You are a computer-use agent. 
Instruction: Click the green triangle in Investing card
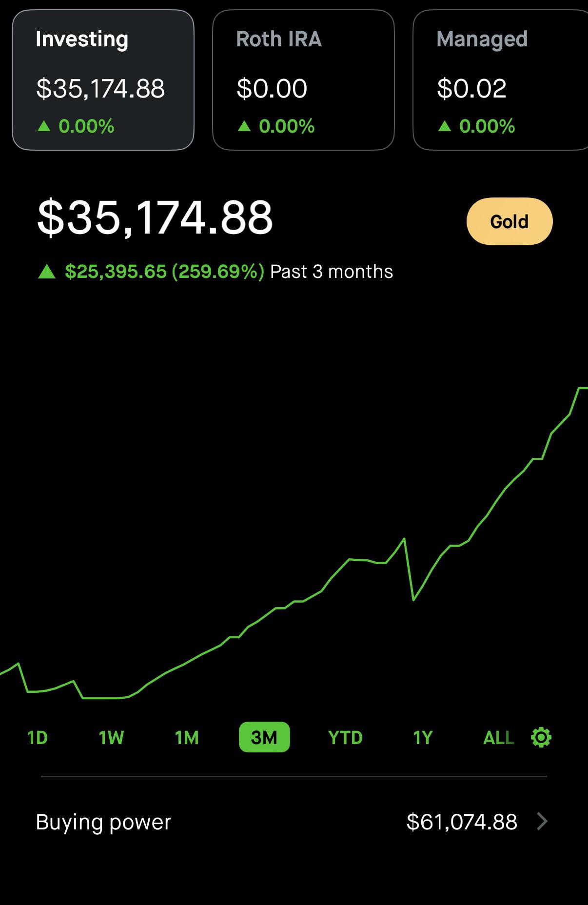pyautogui.click(x=44, y=126)
